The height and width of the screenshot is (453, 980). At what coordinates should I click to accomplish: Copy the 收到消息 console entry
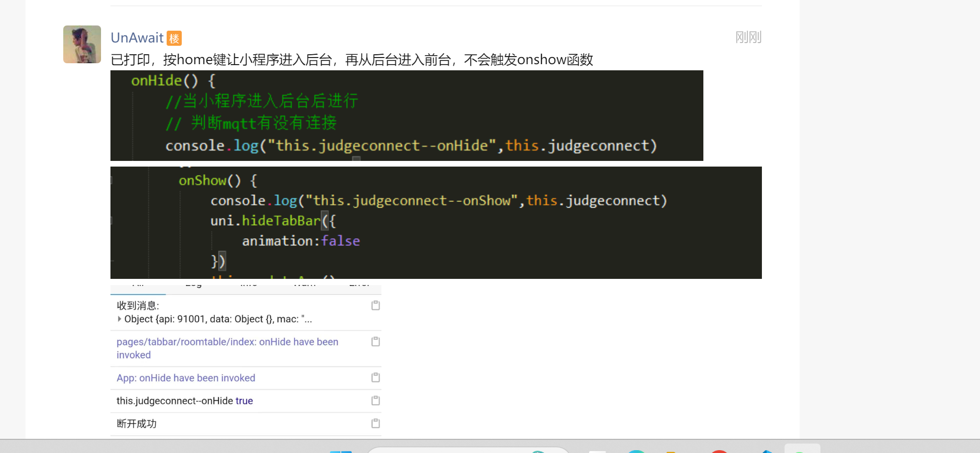376,305
